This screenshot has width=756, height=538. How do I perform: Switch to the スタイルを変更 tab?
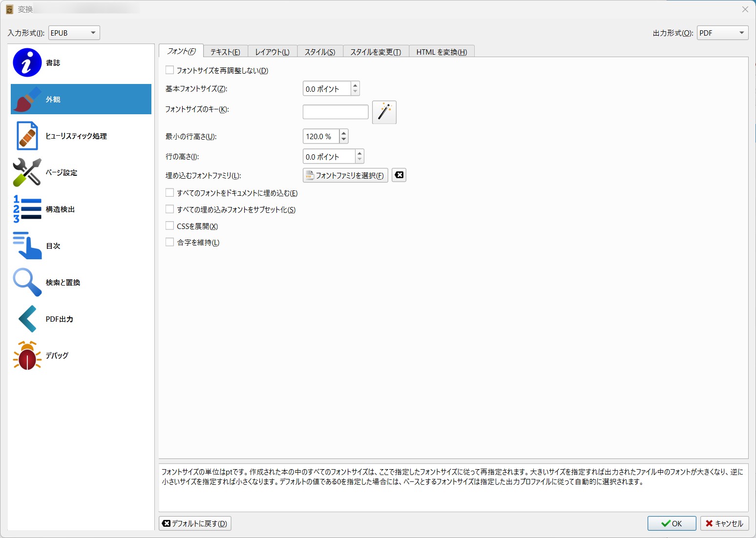[375, 52]
